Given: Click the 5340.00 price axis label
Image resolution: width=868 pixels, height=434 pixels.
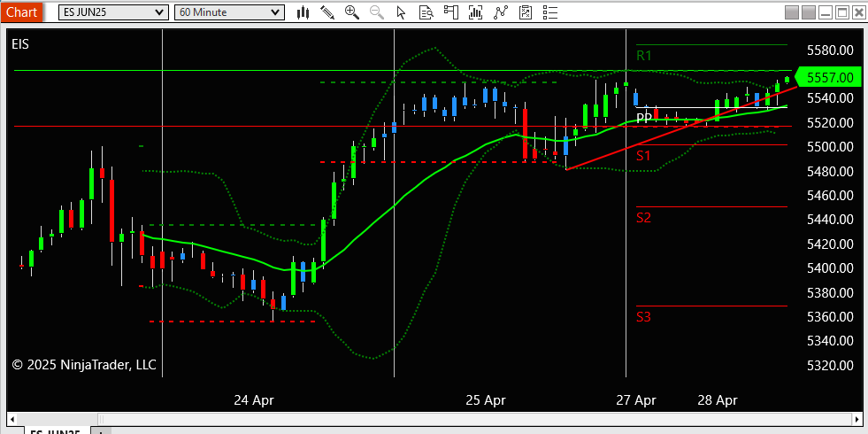Looking at the screenshot, I should click(x=830, y=341).
